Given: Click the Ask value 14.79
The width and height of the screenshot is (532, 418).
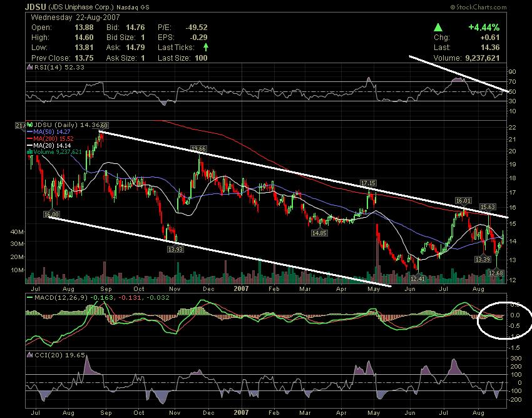Looking at the screenshot, I should 135,48.
